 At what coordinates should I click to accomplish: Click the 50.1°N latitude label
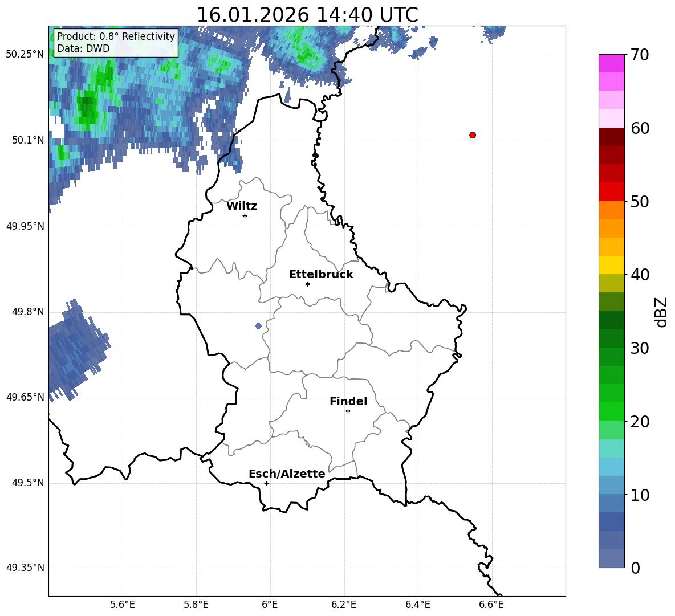28,140
